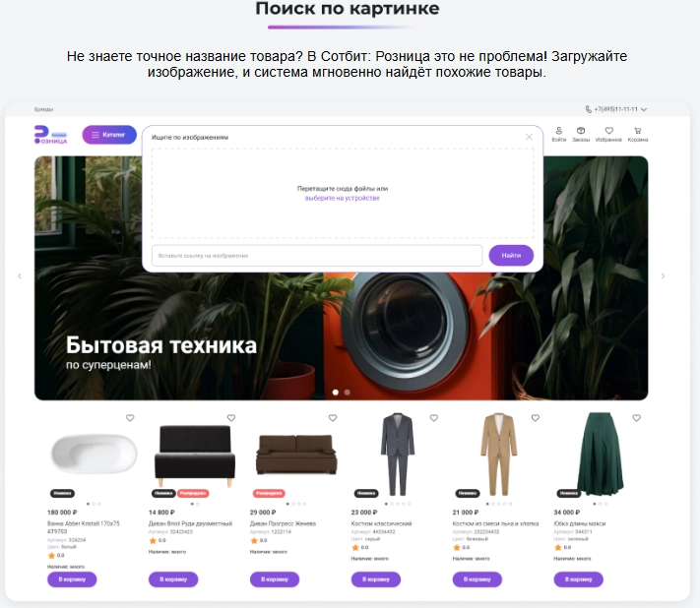700x608 pixels.
Task: Favorite the green maxi skirt
Action: tap(637, 418)
